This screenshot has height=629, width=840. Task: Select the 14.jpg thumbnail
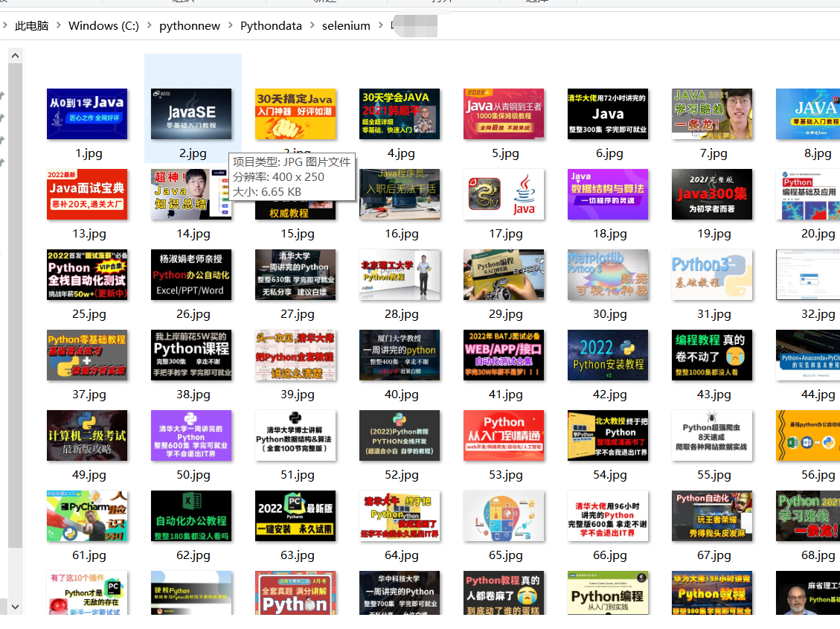[x=191, y=194]
